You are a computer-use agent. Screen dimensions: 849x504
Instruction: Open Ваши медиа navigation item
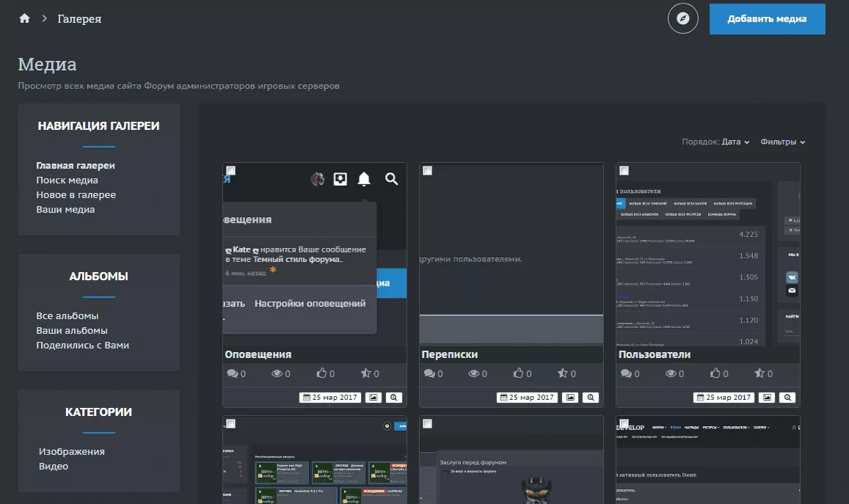click(65, 210)
